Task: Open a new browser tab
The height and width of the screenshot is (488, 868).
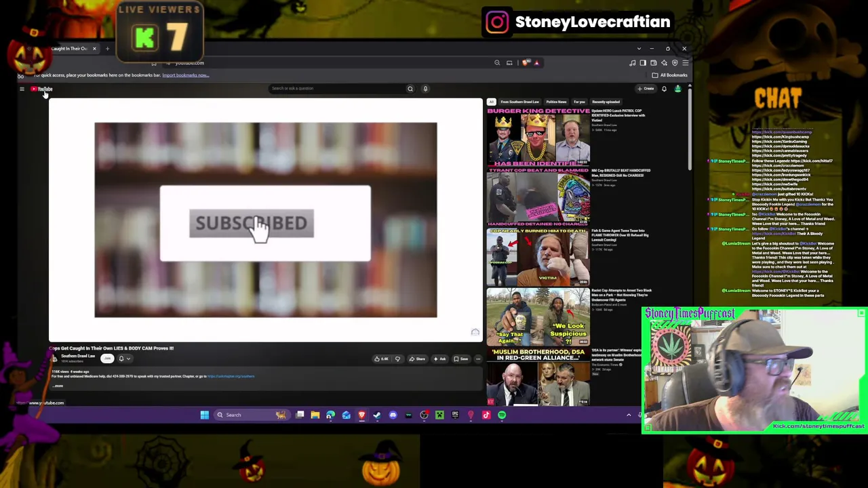Action: click(x=107, y=49)
